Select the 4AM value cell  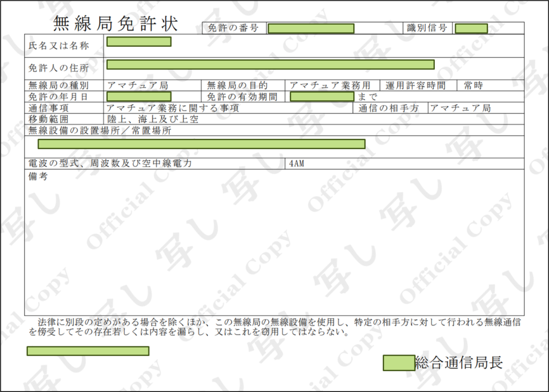tap(296, 164)
